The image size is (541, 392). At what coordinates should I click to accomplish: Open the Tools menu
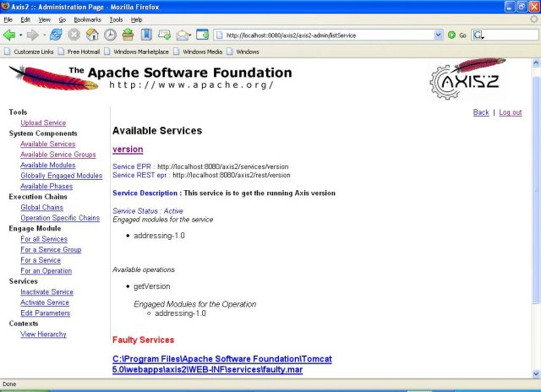[x=117, y=19]
